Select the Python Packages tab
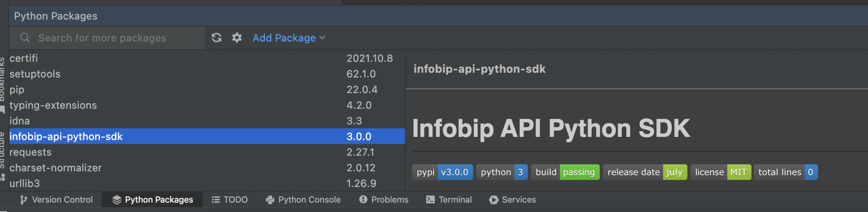The image size is (868, 212). coord(153,200)
